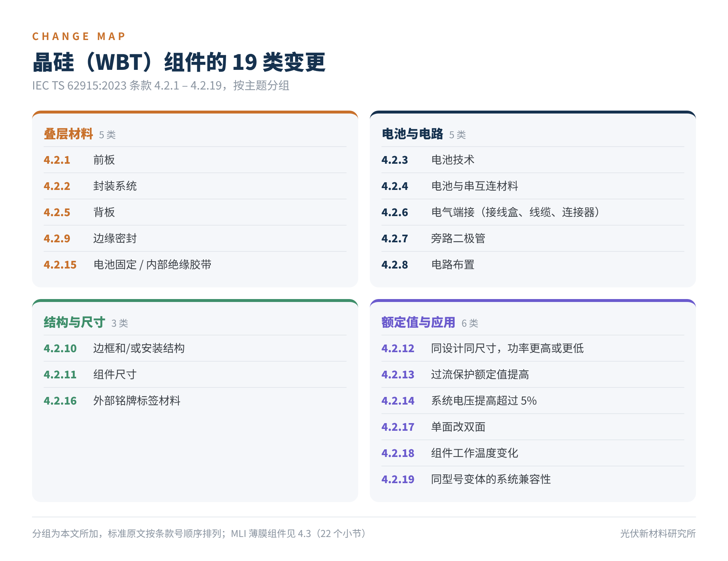The width and height of the screenshot is (728, 561).
Task: Click the '额定值与应用' group heading
Action: click(418, 322)
